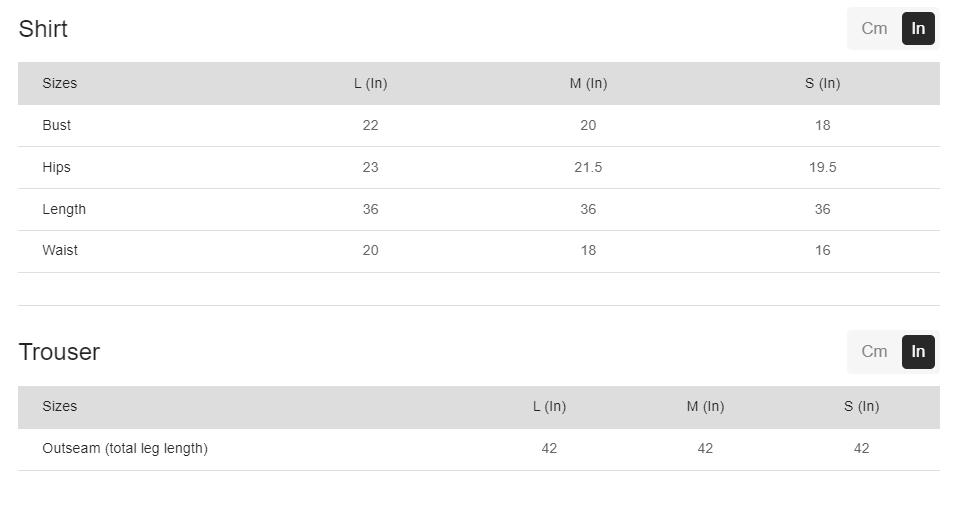This screenshot has width=955, height=519.
Task: Click the Bust row label
Action: tap(56, 126)
